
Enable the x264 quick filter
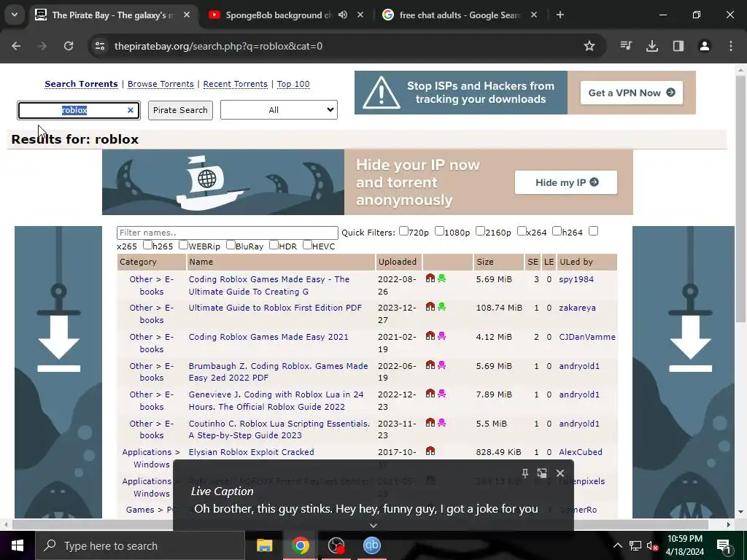click(522, 231)
